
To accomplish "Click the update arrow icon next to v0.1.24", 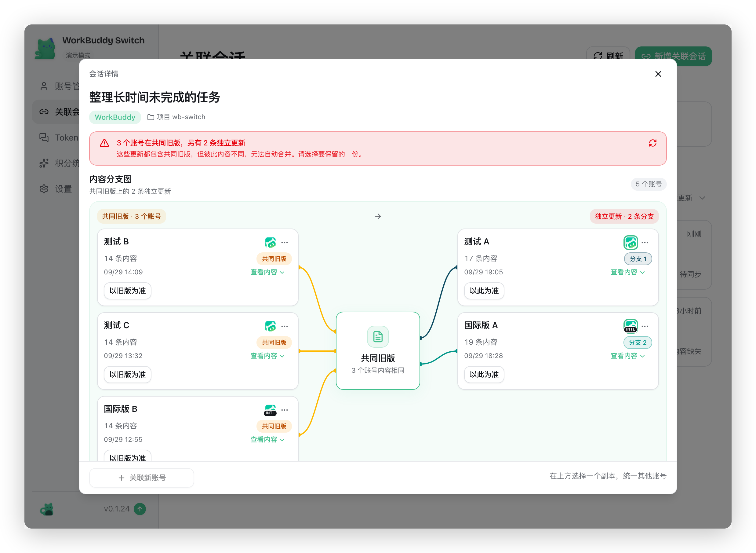I will pos(140,509).
